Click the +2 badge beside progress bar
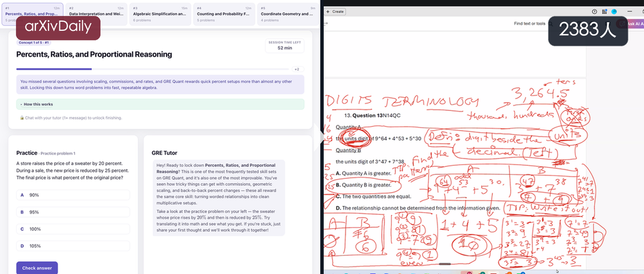This screenshot has height=274, width=644. point(297,69)
